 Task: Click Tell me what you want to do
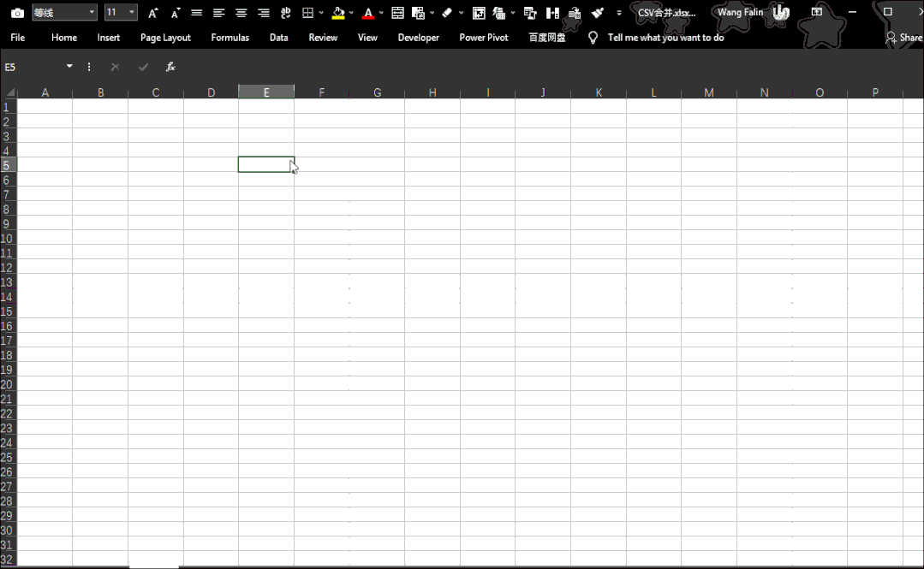665,38
